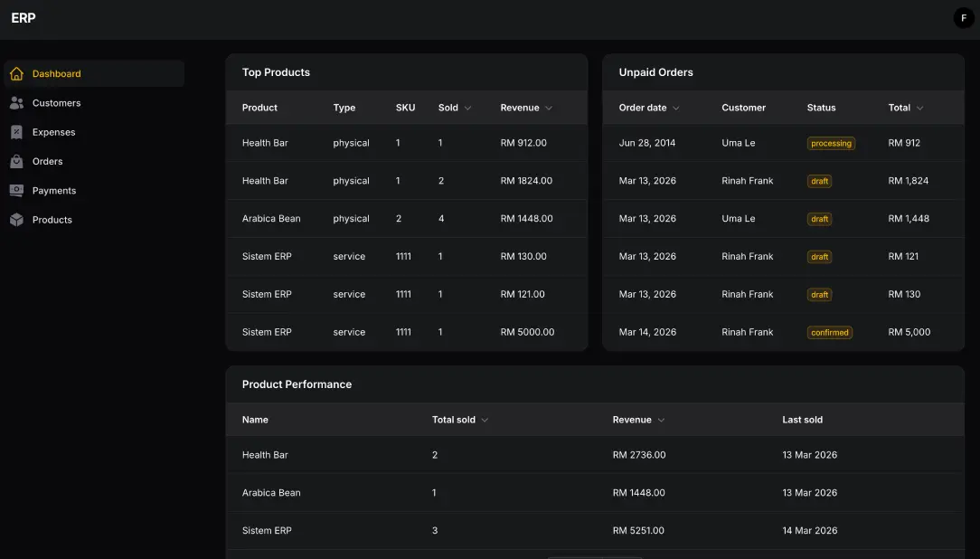Click the processing status badge
The width and height of the screenshot is (980, 559).
click(x=831, y=143)
